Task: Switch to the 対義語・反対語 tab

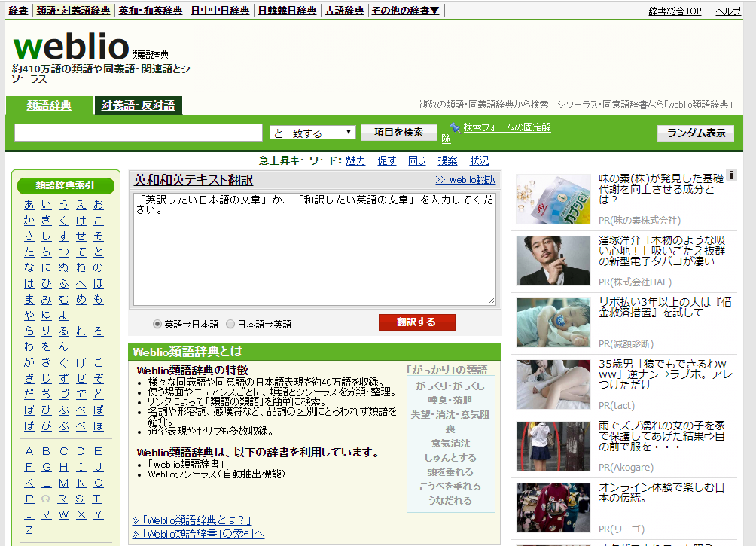Action: 138,105
